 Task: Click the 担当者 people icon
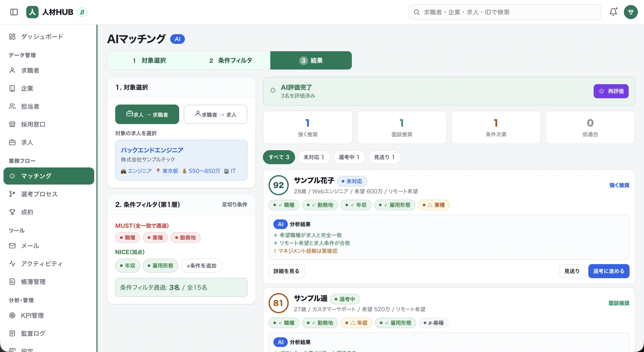(12, 106)
